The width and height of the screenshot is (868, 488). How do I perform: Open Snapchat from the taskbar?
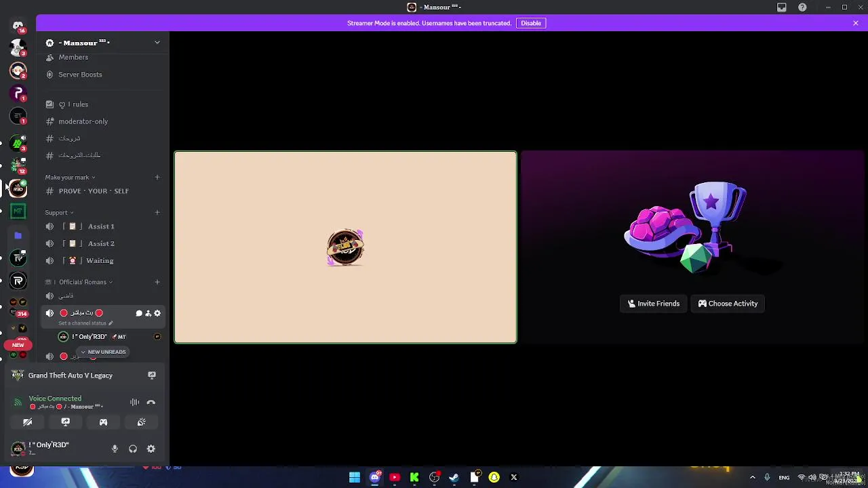point(494,477)
